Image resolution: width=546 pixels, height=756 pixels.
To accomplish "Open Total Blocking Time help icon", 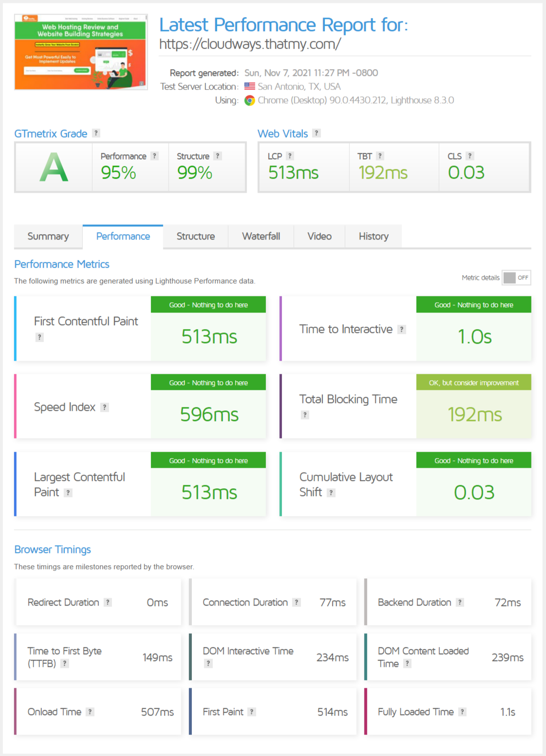I will pos(305,415).
